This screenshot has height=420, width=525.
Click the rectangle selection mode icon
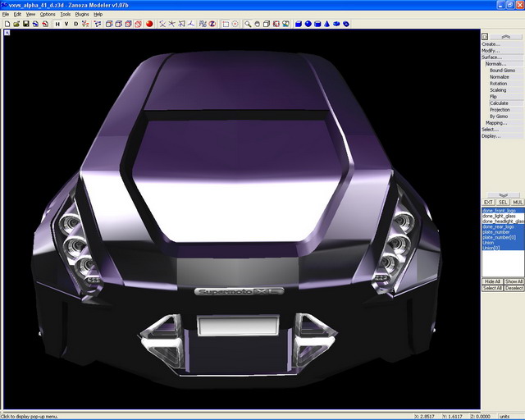click(226, 24)
